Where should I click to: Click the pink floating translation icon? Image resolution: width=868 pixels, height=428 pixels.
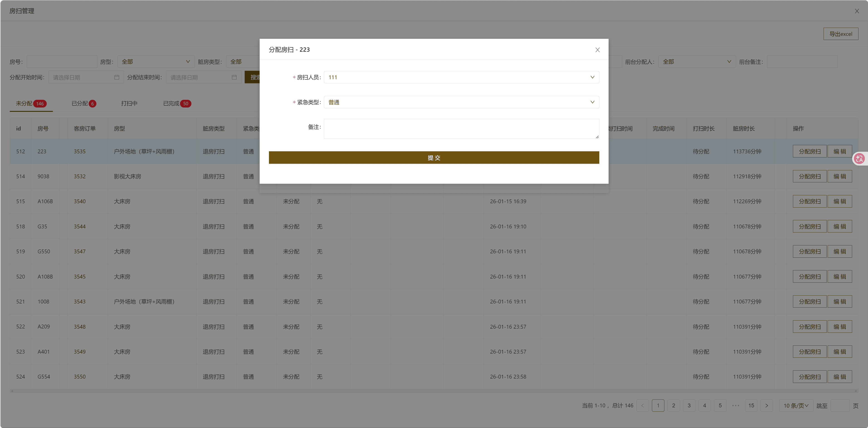point(859,158)
